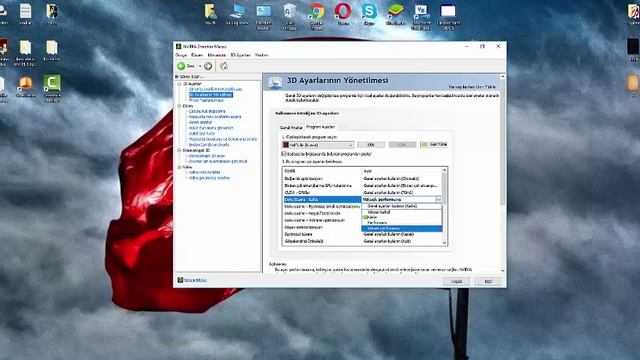Open the program selection combo box
640x360 pixels.
point(318,145)
